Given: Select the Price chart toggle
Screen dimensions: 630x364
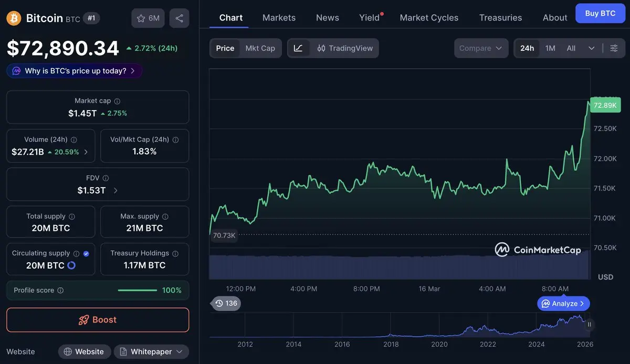Looking at the screenshot, I should click(x=225, y=48).
